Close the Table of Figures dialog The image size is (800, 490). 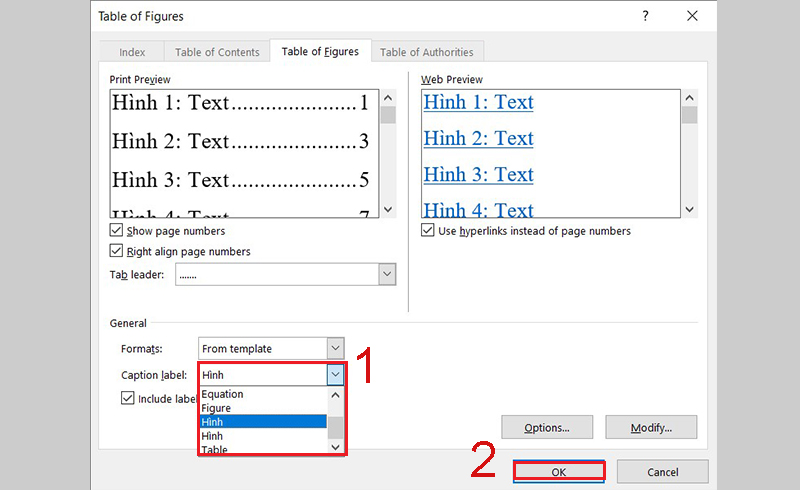click(x=692, y=16)
